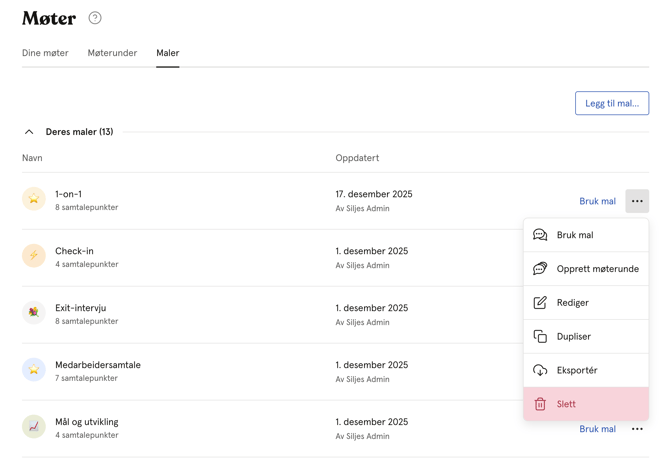Viewport: 670px width, 471px height.
Task: Click the chart icon of Mål og utvikling
Action: (x=34, y=426)
